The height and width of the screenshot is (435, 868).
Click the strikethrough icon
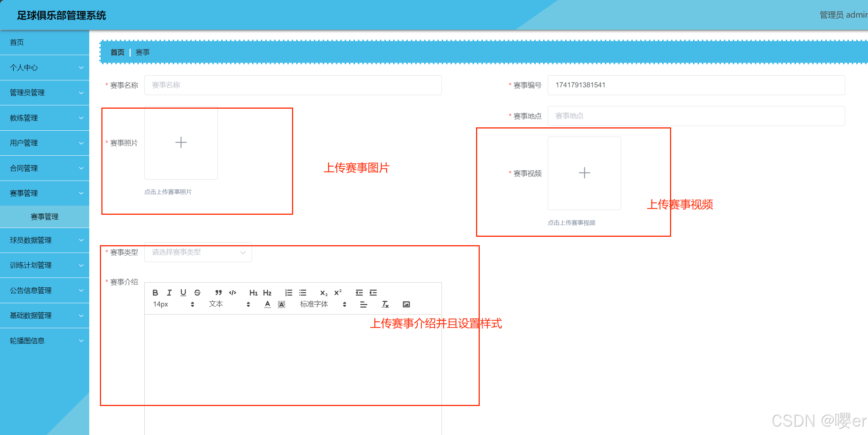click(x=197, y=293)
